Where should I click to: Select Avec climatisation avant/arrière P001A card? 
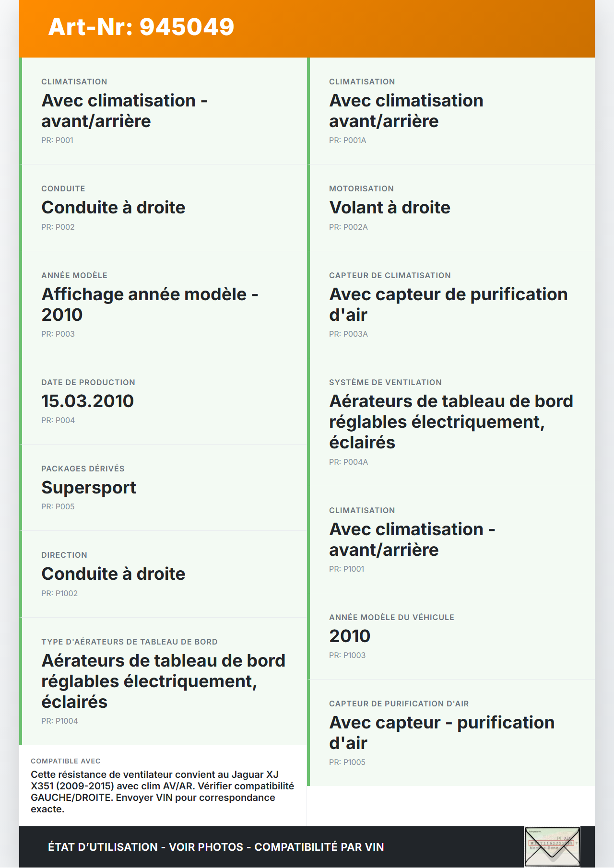[x=451, y=111]
